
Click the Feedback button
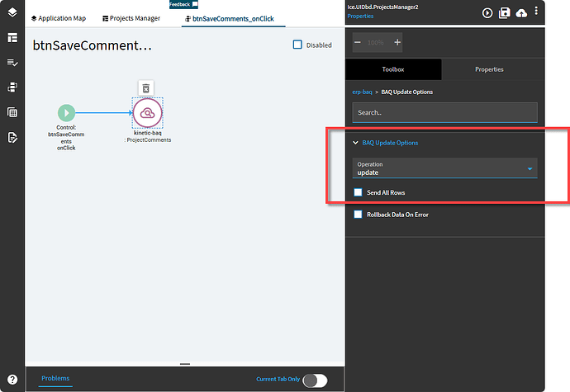click(x=183, y=4)
